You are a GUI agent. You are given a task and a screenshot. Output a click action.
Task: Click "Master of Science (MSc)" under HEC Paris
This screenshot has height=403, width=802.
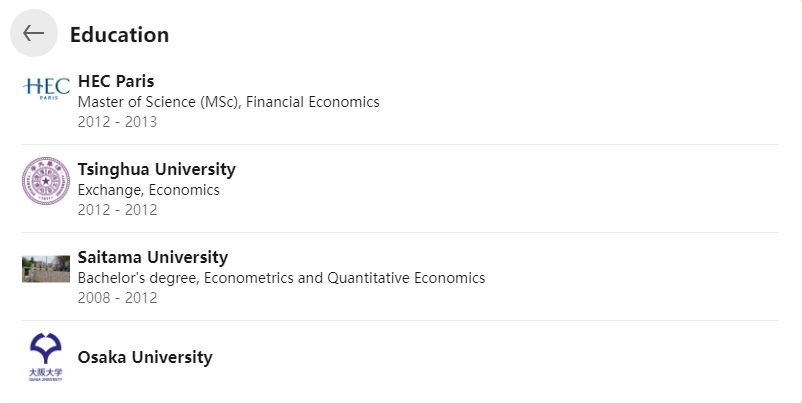pyautogui.click(x=159, y=102)
